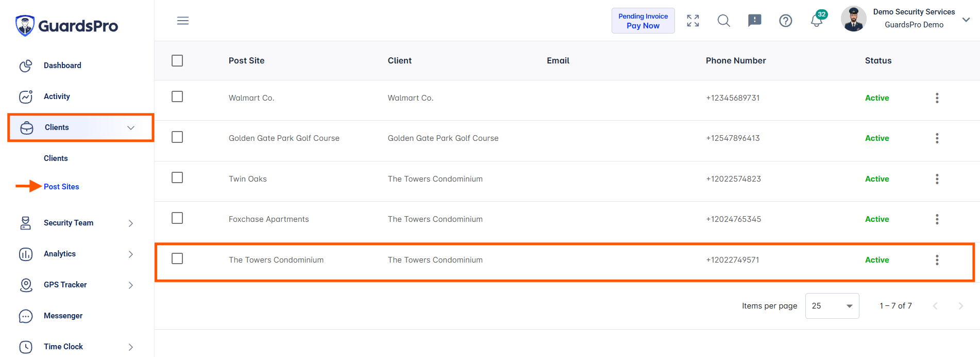
Task: Open the feedback message icon
Action: [x=755, y=21]
